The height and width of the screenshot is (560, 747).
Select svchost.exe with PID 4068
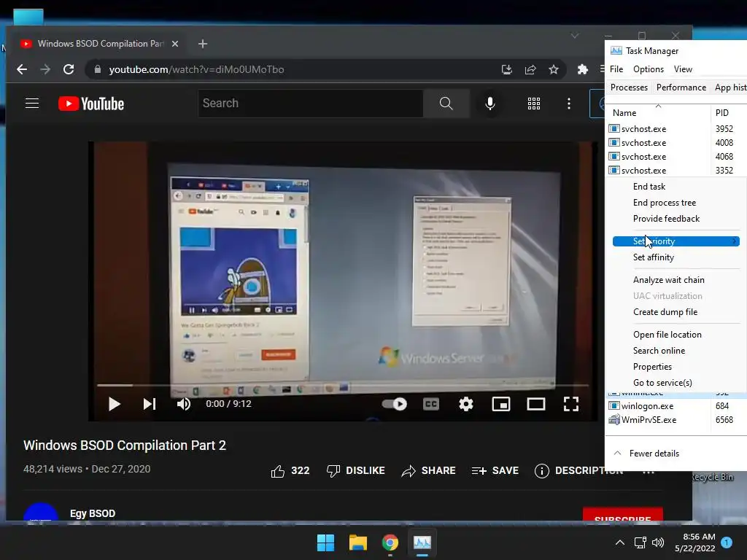coord(676,157)
